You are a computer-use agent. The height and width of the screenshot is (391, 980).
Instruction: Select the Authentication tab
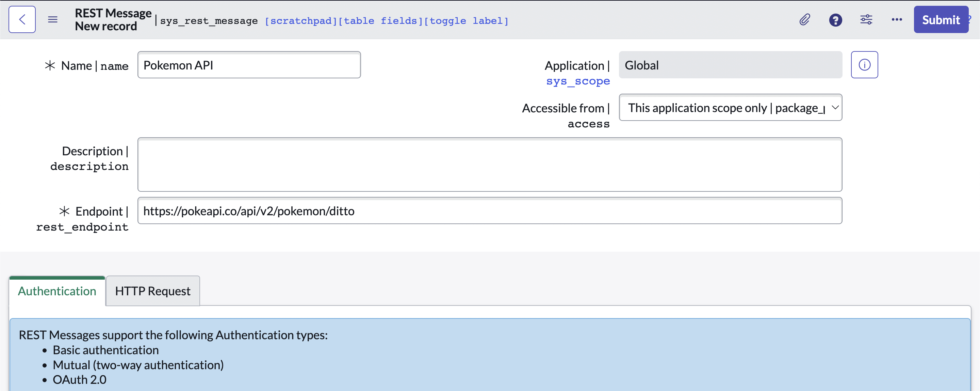(x=57, y=291)
